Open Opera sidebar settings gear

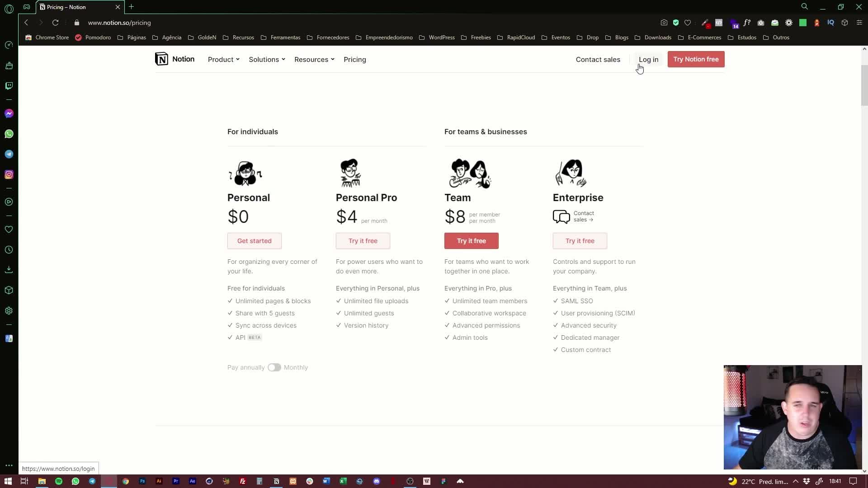[9, 311]
